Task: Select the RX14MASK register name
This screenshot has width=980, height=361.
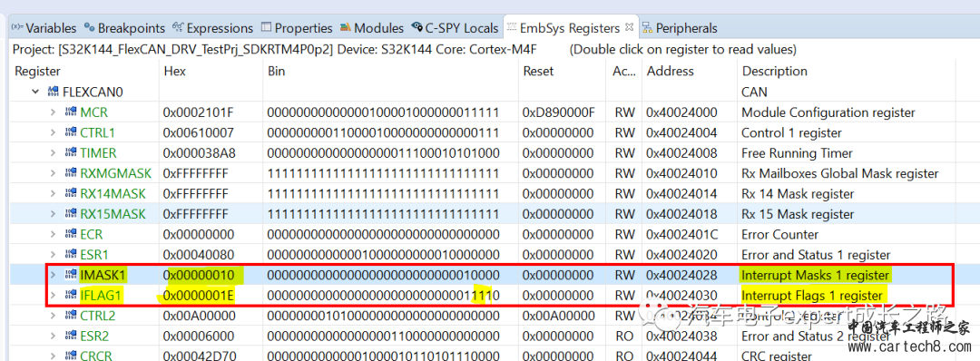Action: coord(113,193)
